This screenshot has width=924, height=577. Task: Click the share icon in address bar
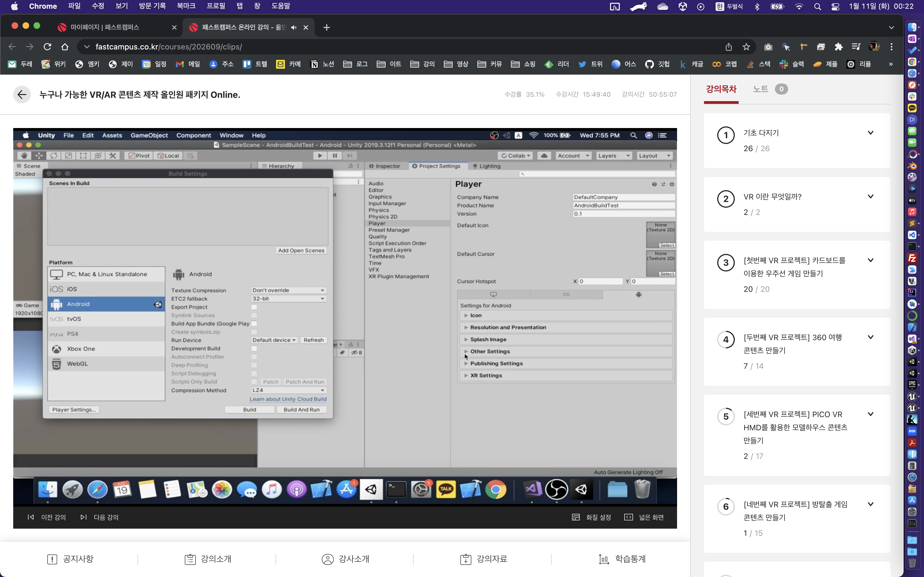pos(728,46)
